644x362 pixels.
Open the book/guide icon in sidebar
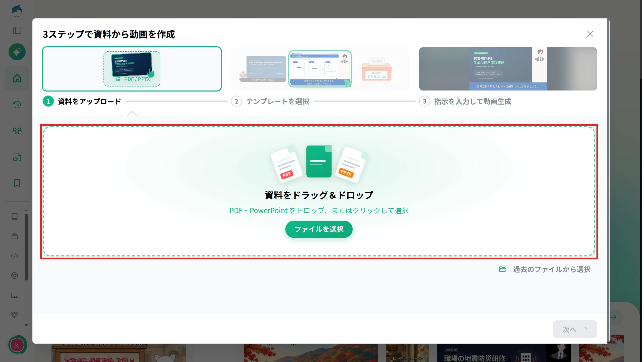[x=15, y=217]
